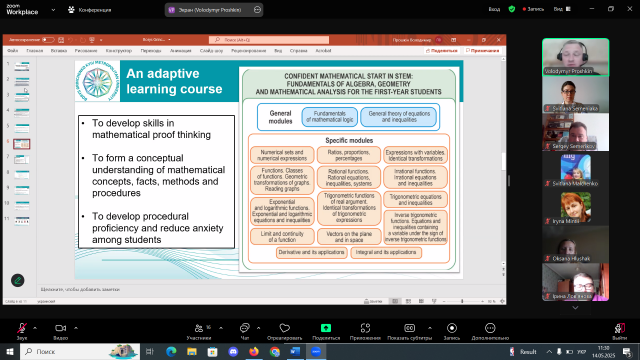The image size is (640, 360).
Task: Click the PowerPoint zoom slider
Action: pyautogui.click(x=462, y=301)
